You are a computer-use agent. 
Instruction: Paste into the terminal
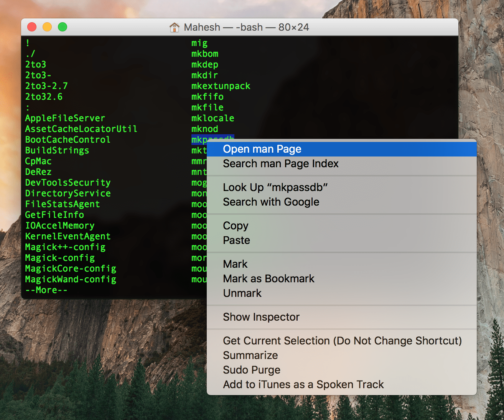[x=236, y=240]
